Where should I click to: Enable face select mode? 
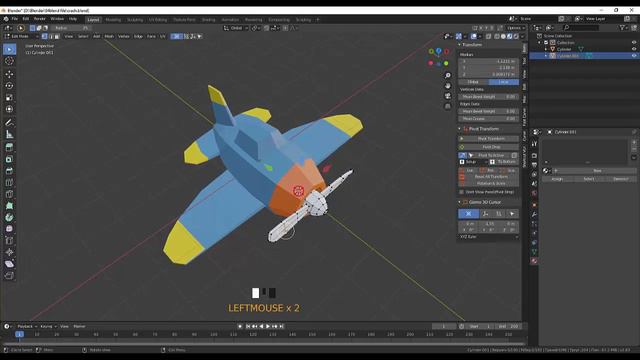pos(57,36)
